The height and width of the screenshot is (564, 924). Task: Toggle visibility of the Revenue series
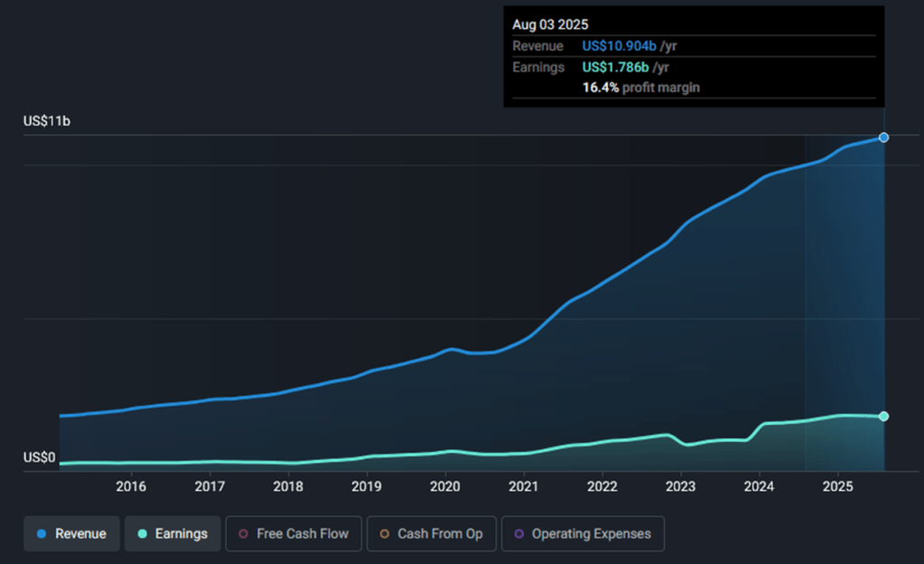(x=70, y=534)
